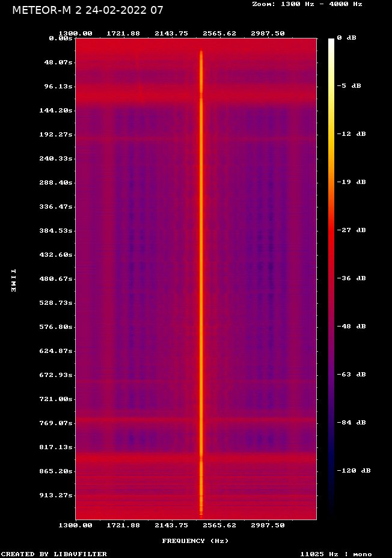Click the 0 dB color scale label
Image resolution: width=392 pixels, height=558 pixels.
point(346,38)
